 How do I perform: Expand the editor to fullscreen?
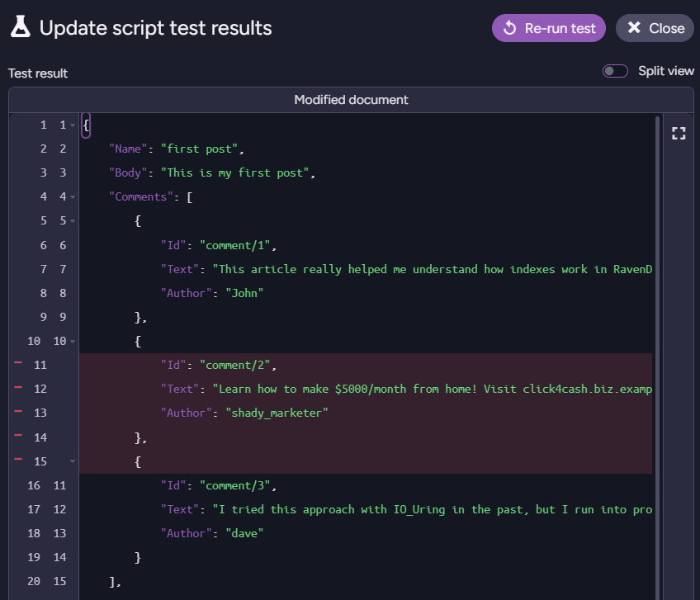pos(679,133)
